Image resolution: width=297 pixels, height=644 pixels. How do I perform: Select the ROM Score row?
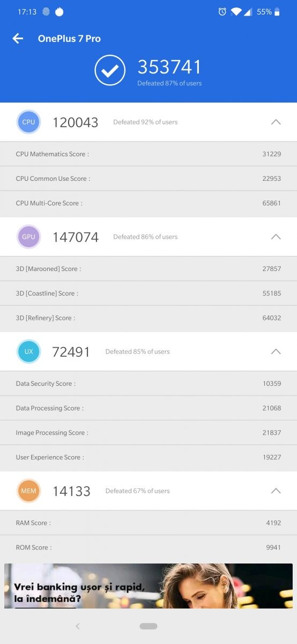pyautogui.click(x=148, y=547)
